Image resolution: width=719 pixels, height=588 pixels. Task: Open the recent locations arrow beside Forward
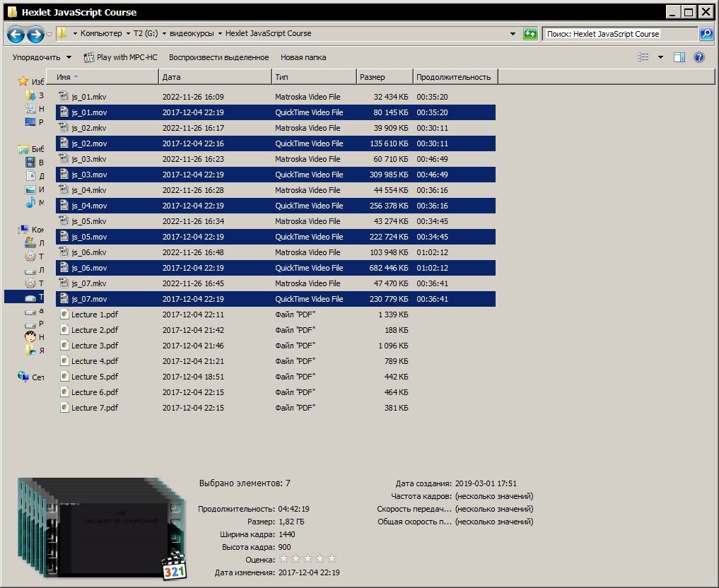click(49, 34)
